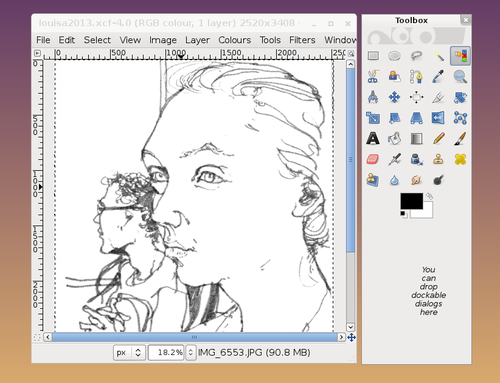Activate the Align tool
The image size is (500, 383).
(416, 97)
